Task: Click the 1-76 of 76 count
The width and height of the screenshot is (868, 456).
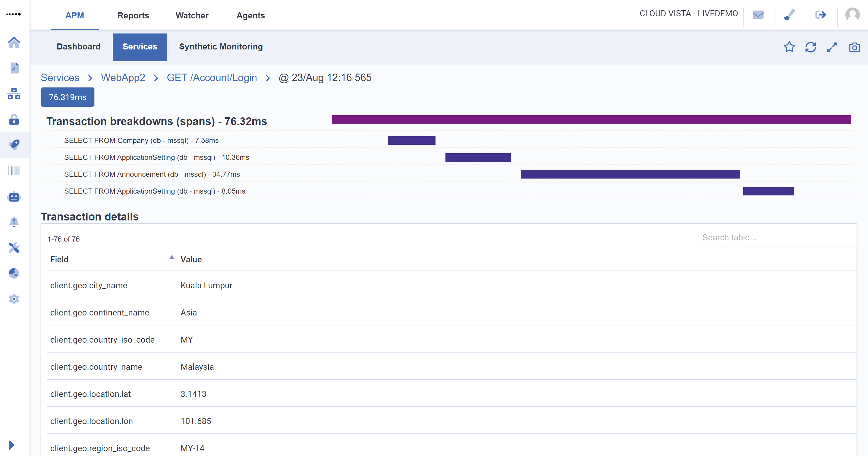Action: click(64, 239)
